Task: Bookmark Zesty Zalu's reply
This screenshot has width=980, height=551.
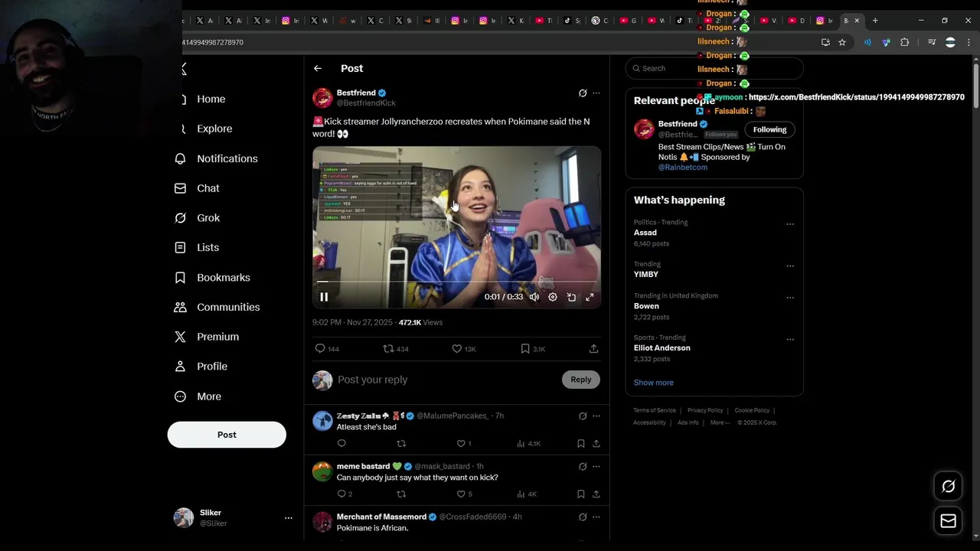Action: coord(581,444)
